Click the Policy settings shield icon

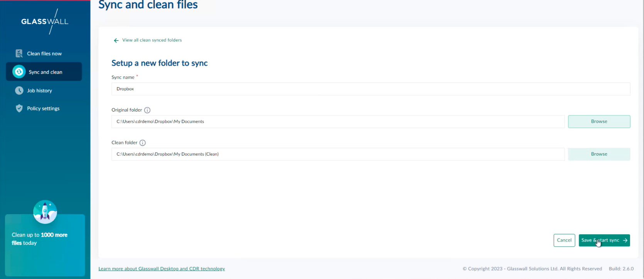pyautogui.click(x=19, y=108)
